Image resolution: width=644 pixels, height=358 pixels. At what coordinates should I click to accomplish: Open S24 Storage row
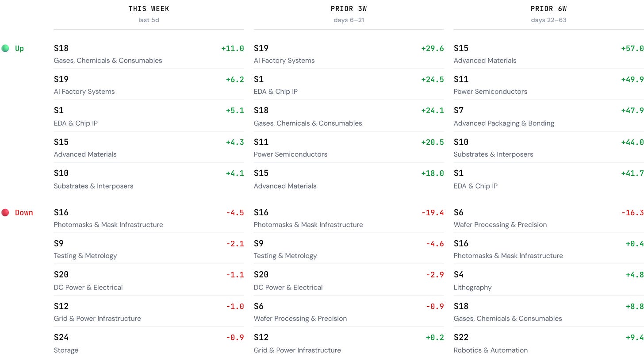149,343
